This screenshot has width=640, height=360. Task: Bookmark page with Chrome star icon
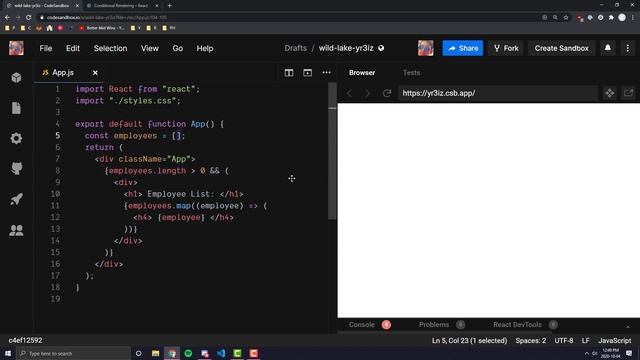(566, 18)
